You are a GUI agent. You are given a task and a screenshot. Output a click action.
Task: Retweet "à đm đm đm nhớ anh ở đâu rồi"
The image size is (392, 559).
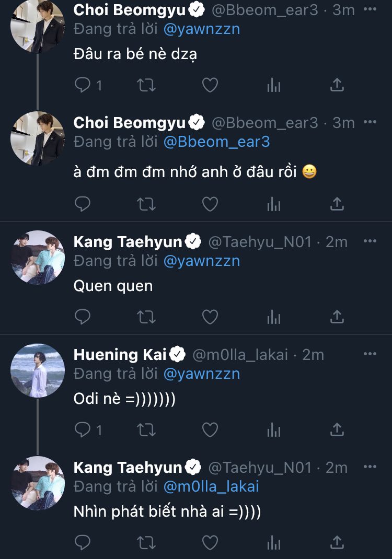tap(146, 204)
